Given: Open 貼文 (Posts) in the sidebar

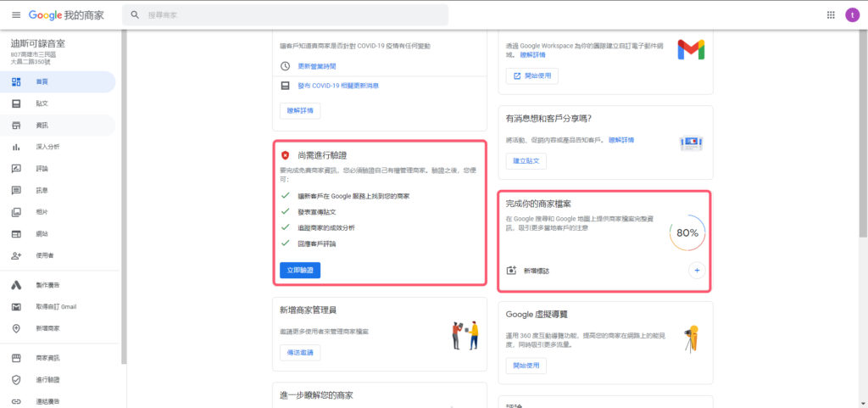Looking at the screenshot, I should click(42, 103).
